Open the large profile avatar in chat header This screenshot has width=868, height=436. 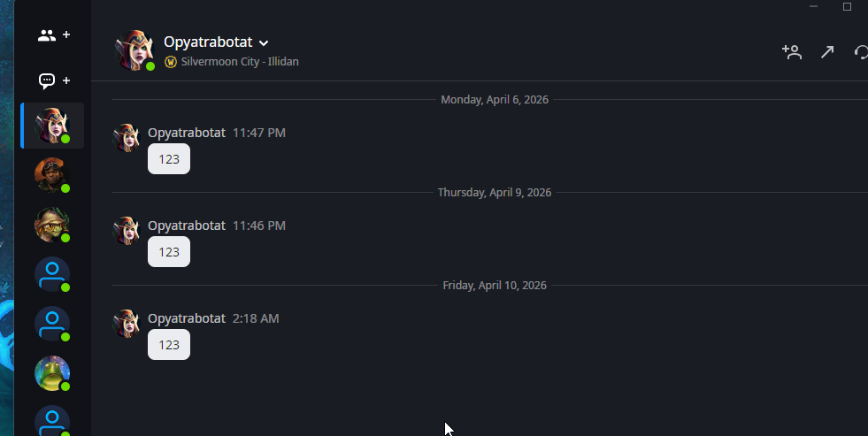tap(134, 50)
